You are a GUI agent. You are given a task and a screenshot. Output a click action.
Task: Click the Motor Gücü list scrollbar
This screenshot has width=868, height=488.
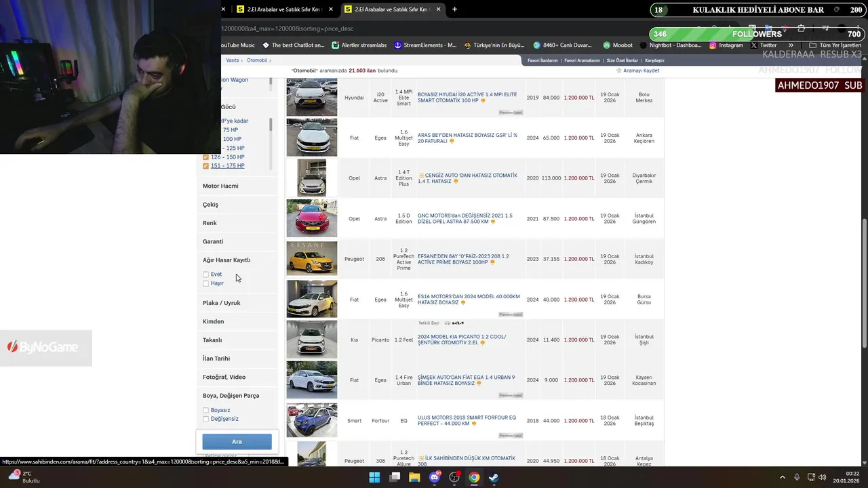[271, 125]
